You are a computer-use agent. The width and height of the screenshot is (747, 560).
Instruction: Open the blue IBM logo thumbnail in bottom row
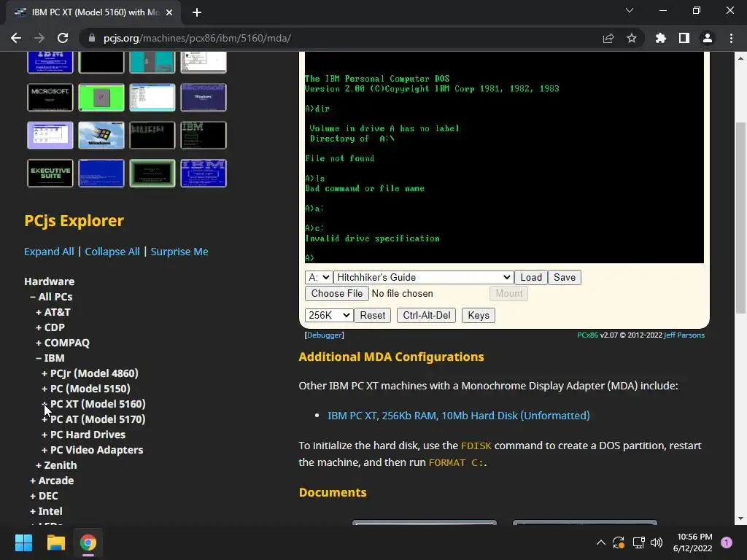click(204, 173)
